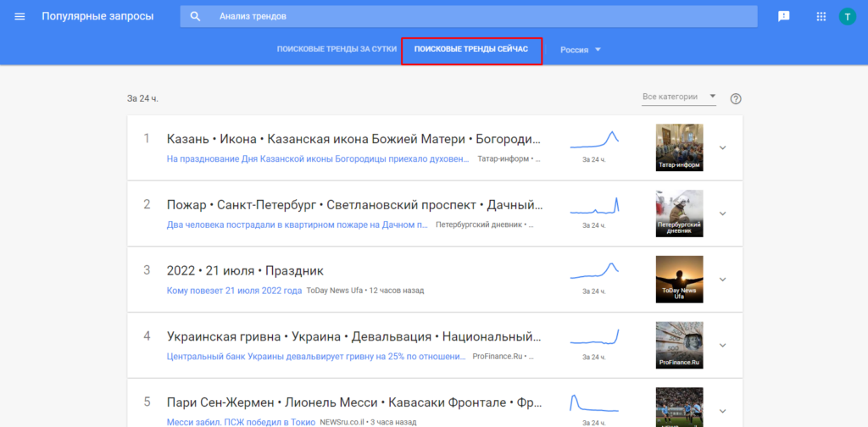
Task: Select 'Поисковые тренды сейчас' tab
Action: tap(471, 49)
